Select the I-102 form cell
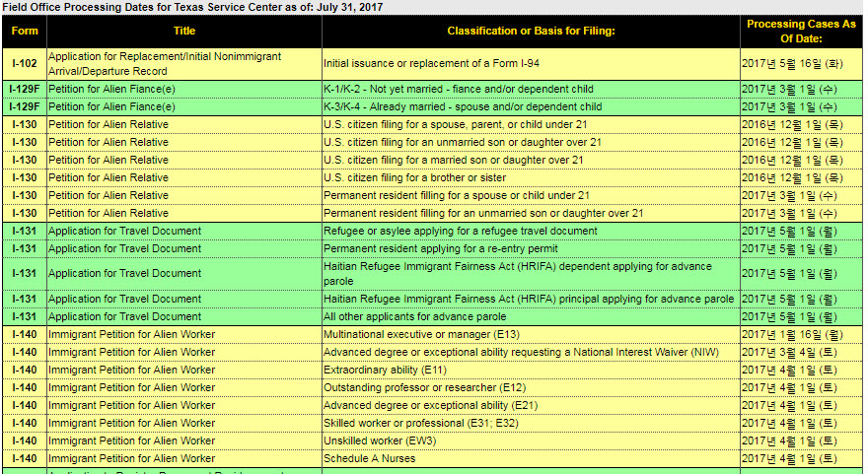 pos(25,64)
